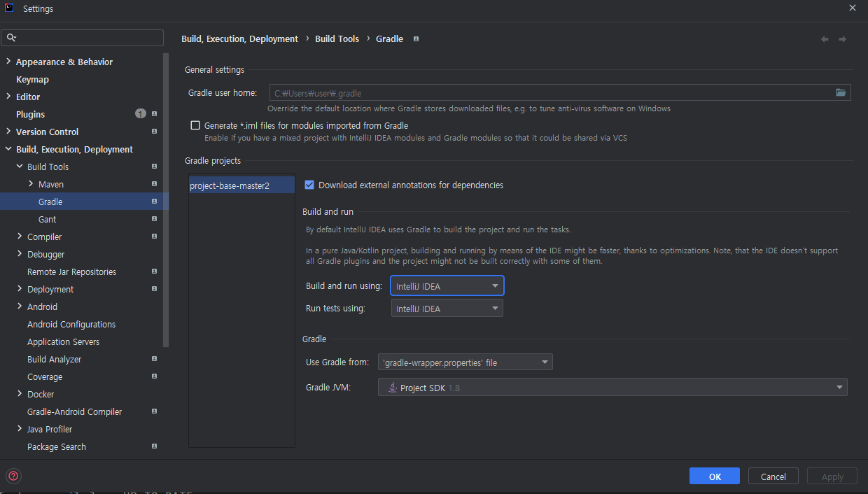Click project-scope icon on Gradle-Android Compiler row
The width and height of the screenshot is (868, 494).
coord(154,411)
